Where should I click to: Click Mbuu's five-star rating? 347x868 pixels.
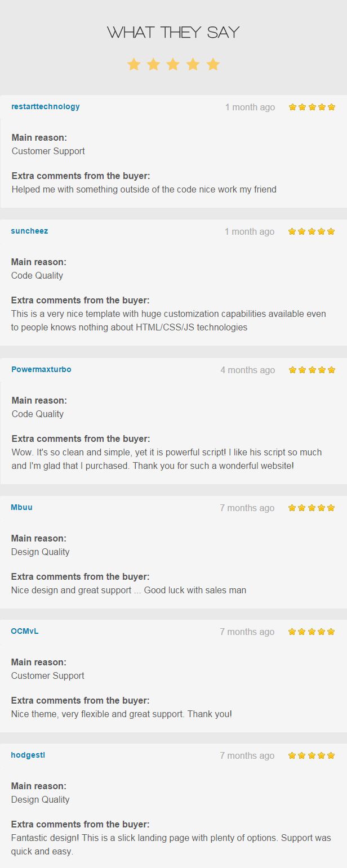[312, 508]
